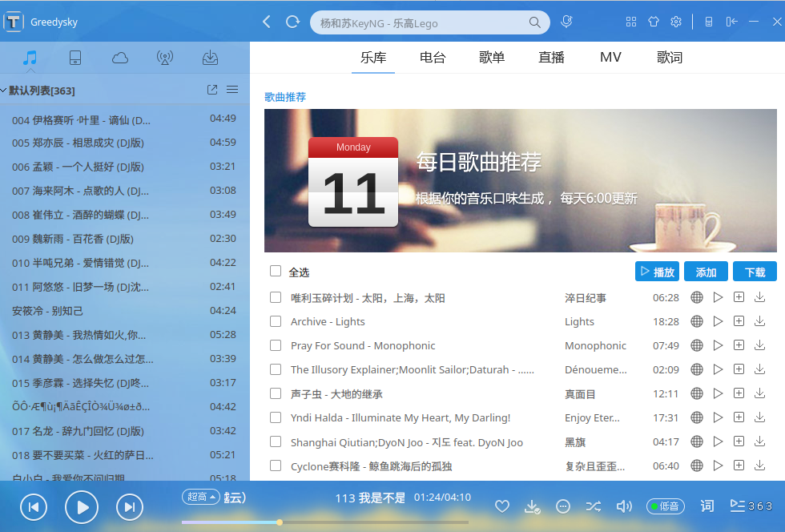
Task: Switch to the 直播 tab
Action: pyautogui.click(x=551, y=58)
